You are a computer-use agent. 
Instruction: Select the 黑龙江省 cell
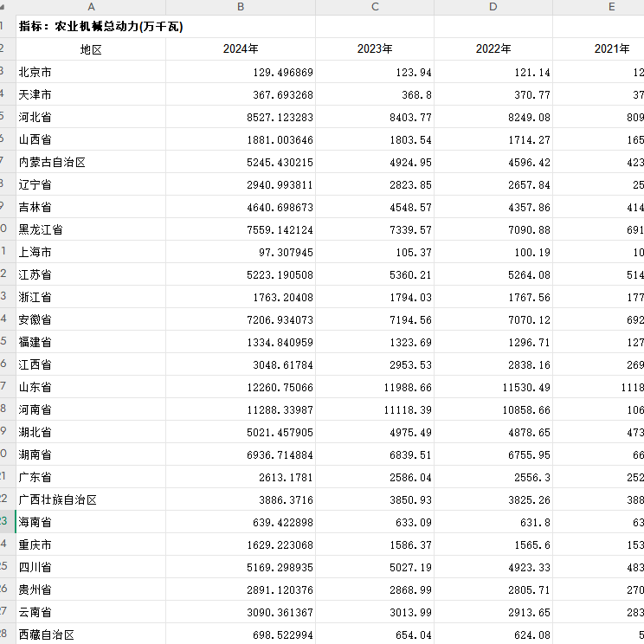[x=91, y=229]
